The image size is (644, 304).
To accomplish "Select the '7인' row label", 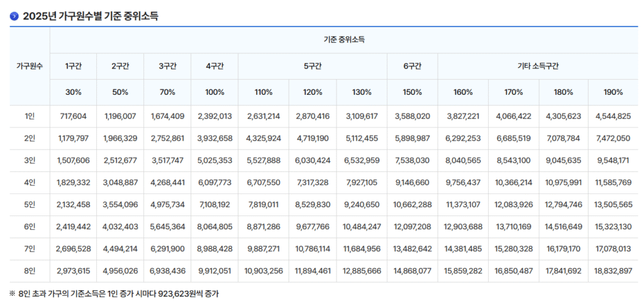I will [30, 249].
